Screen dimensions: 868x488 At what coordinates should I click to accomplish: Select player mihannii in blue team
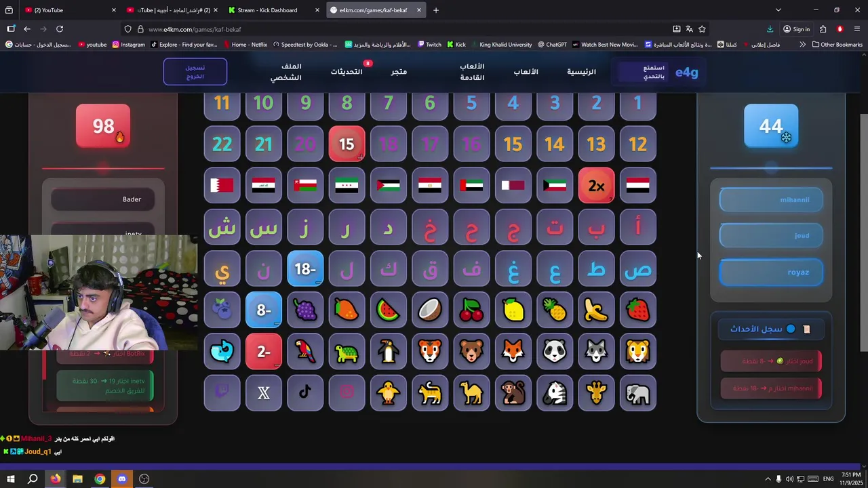click(771, 200)
